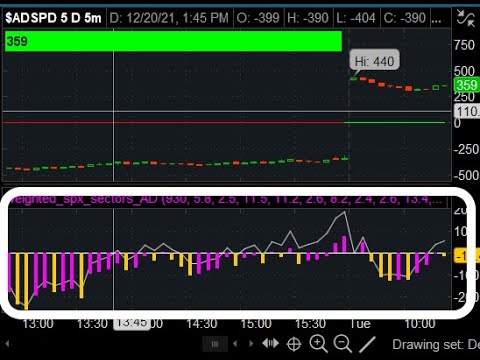Viewport: 480px width, 360px height.
Task: Click the green 359 label bar
Action: 173,41
